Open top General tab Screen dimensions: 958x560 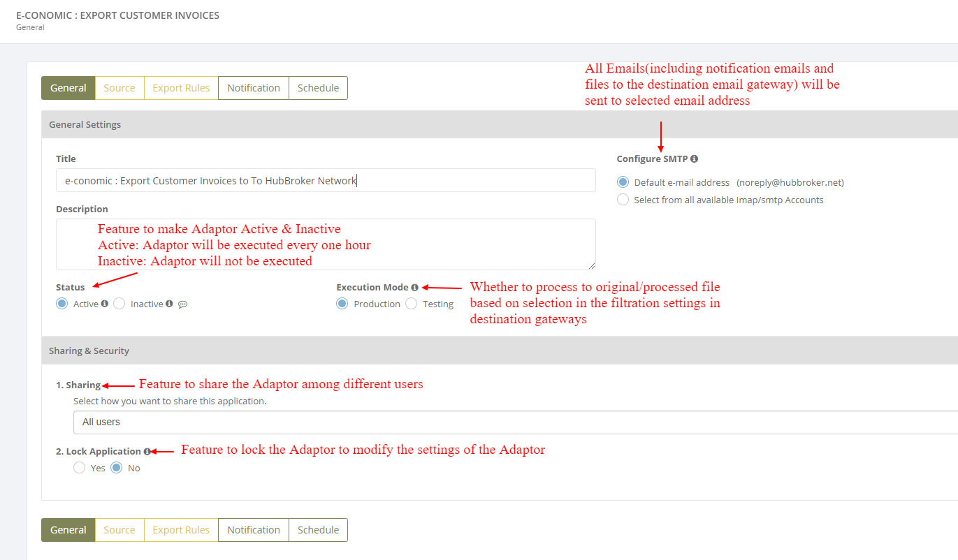coord(68,88)
